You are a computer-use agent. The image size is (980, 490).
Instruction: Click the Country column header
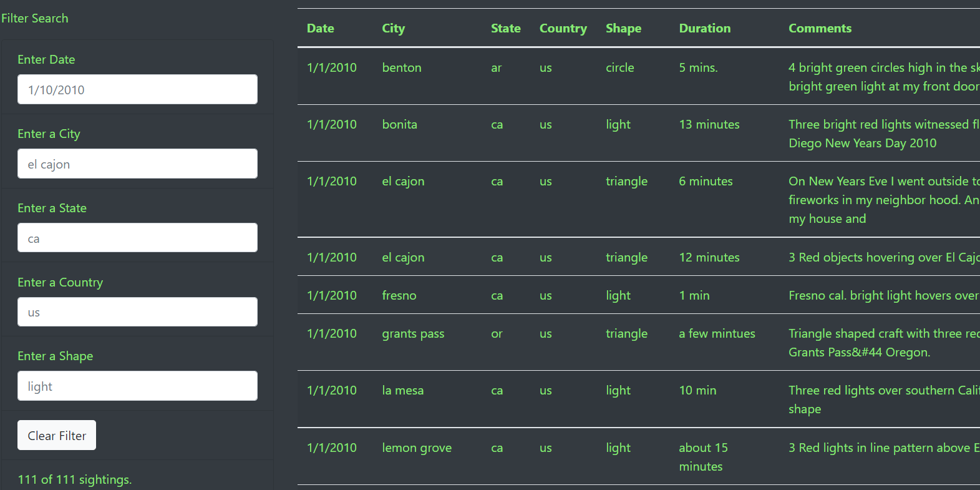pyautogui.click(x=563, y=28)
